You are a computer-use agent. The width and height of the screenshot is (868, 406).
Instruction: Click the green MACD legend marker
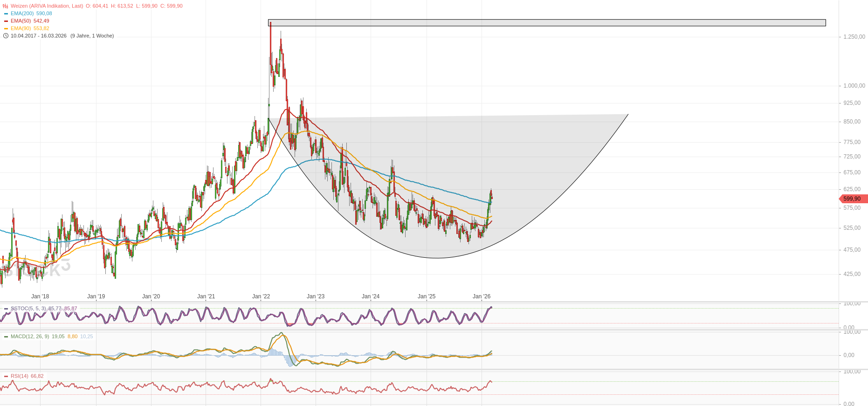(6, 337)
